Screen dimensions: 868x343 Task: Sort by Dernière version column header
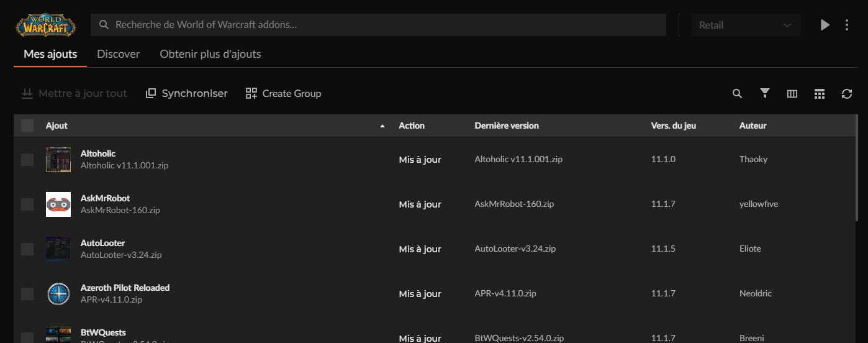point(507,126)
